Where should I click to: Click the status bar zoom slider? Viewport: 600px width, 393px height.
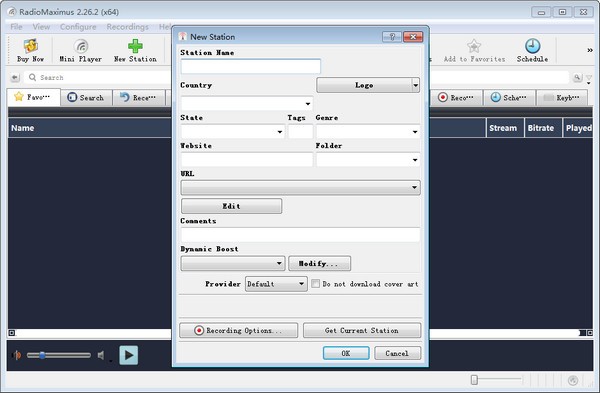(474, 380)
